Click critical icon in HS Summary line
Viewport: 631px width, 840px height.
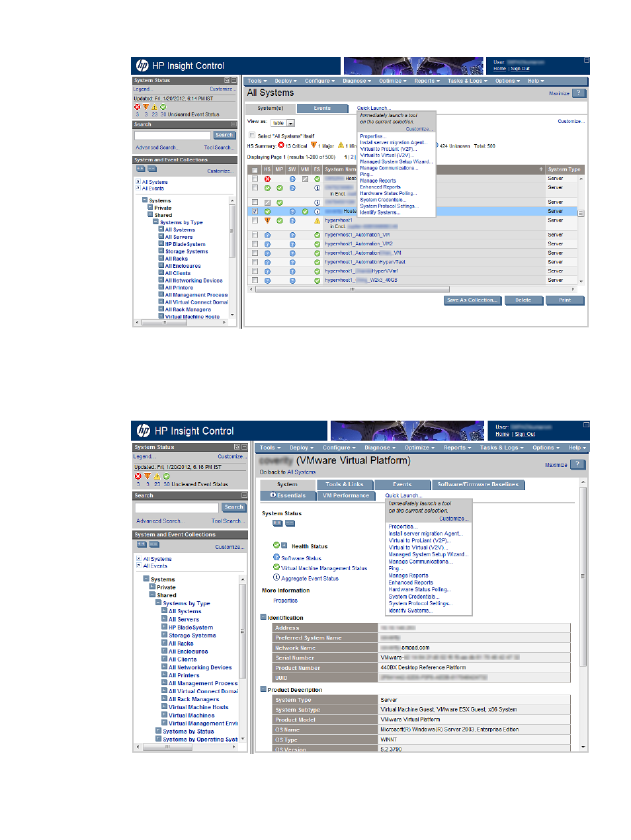tap(281, 146)
